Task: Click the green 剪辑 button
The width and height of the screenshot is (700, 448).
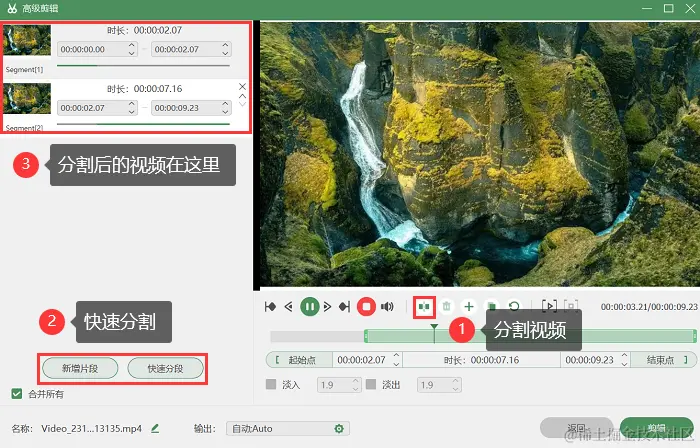Action: pos(656,428)
